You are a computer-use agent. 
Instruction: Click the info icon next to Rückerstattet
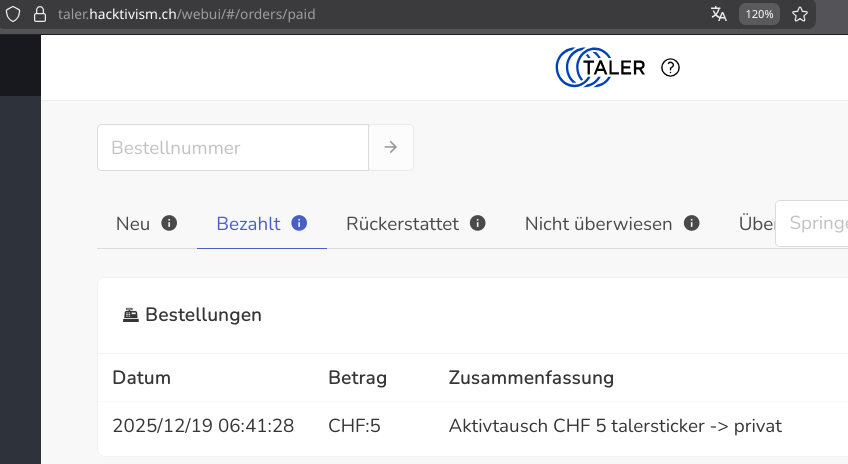[x=478, y=223]
